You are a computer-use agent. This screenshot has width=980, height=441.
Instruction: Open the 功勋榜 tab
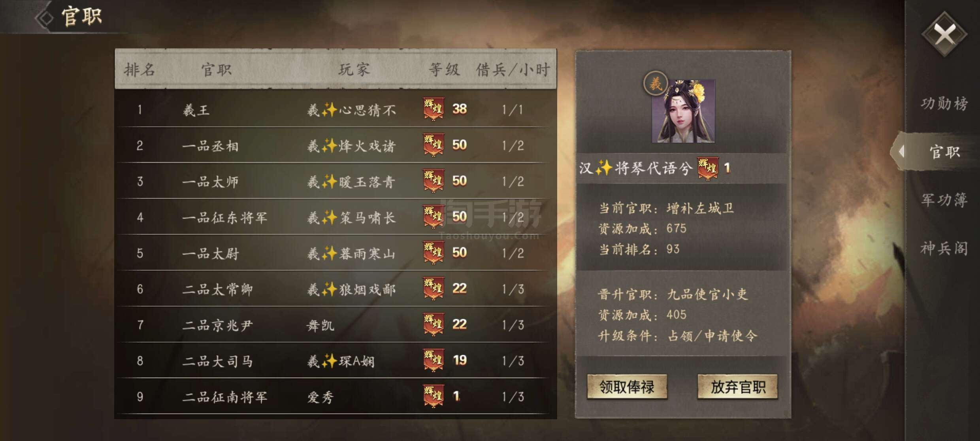(x=944, y=104)
